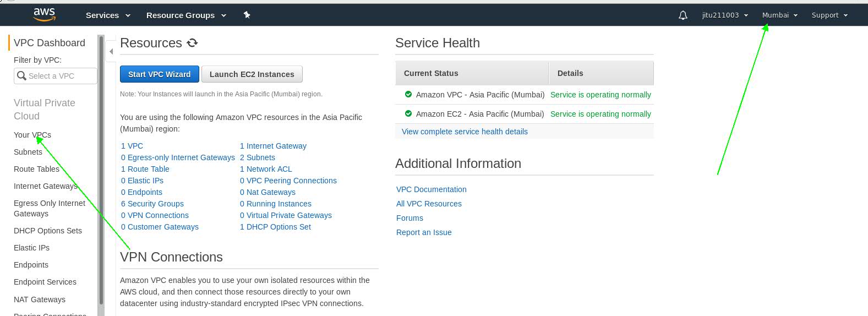This screenshot has height=316, width=868.
Task: Refresh resources with the circular arrows icon
Action: pos(192,43)
